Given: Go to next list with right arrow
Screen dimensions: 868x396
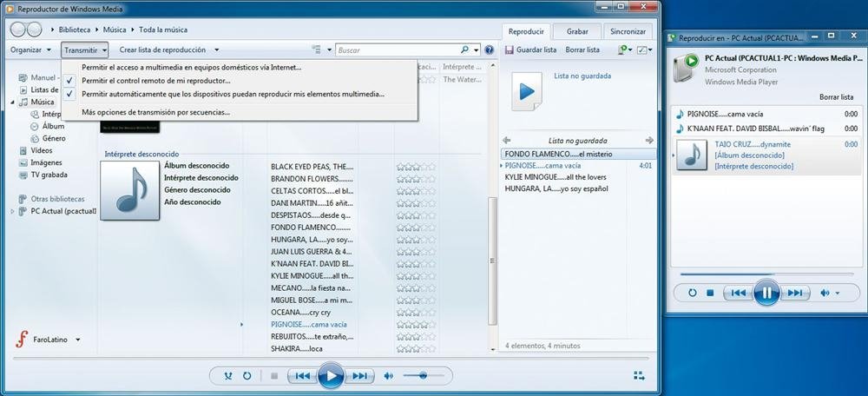Looking at the screenshot, I should tap(649, 141).
